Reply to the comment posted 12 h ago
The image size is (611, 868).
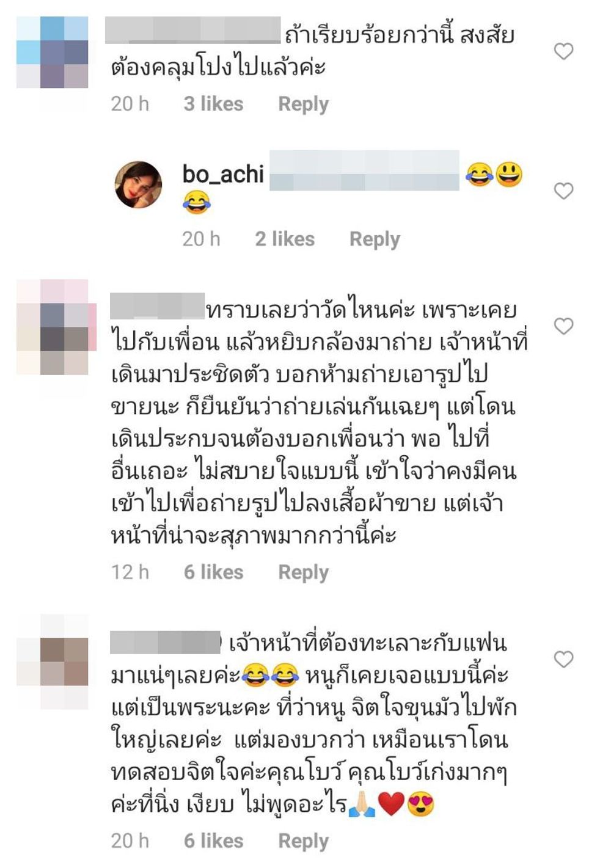(303, 572)
